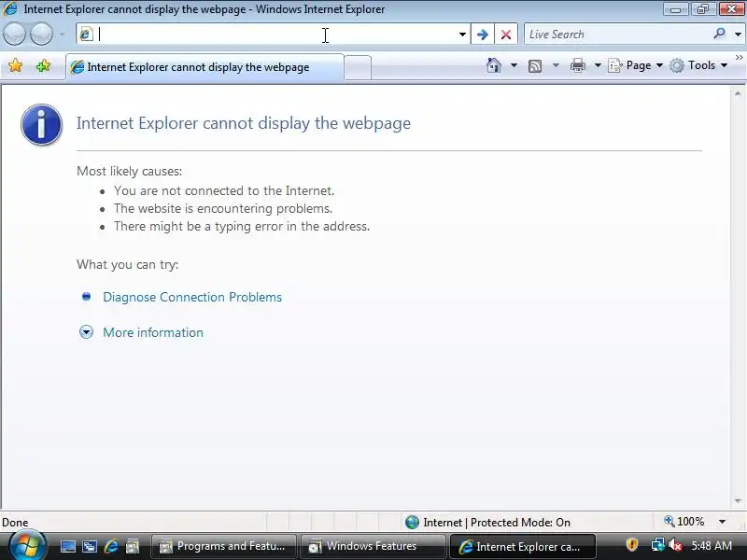Click the Internet Explorer taskbar button
This screenshot has width=747, height=560.
pos(523,546)
